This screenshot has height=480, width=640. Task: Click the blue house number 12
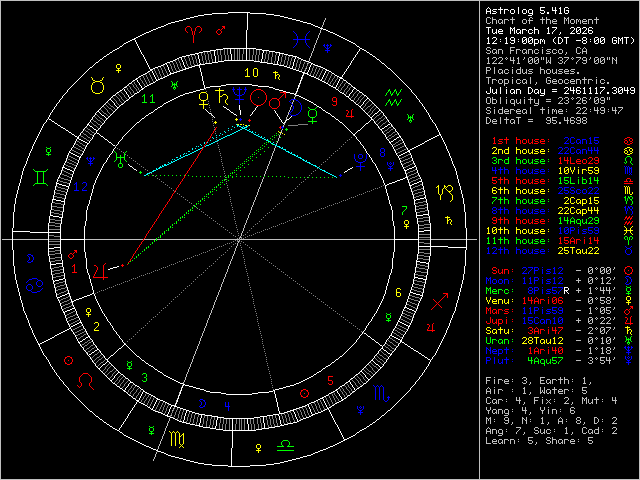pyautogui.click(x=80, y=187)
